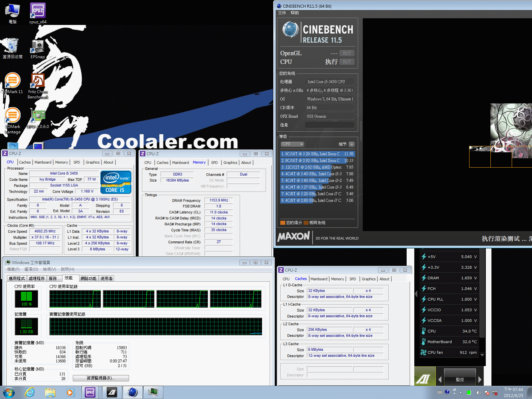Open Windows Explorer folder taskbar icon
532x399 pixels.
pyautogui.click(x=50, y=393)
